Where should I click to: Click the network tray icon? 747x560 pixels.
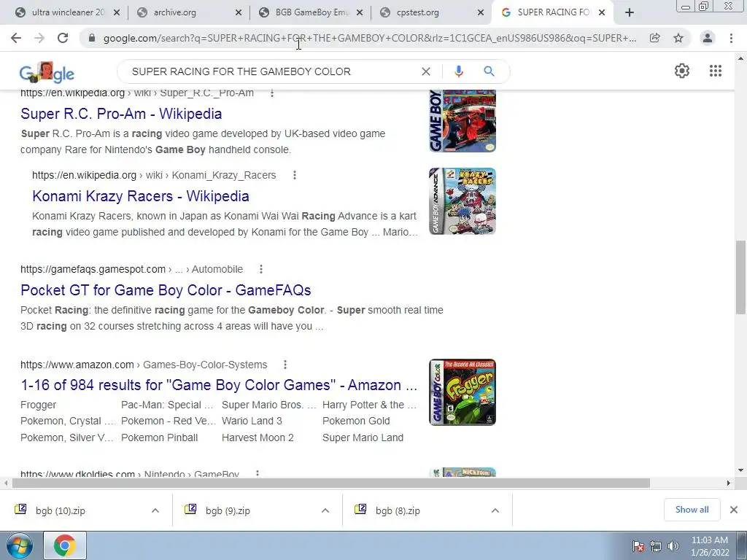656,546
